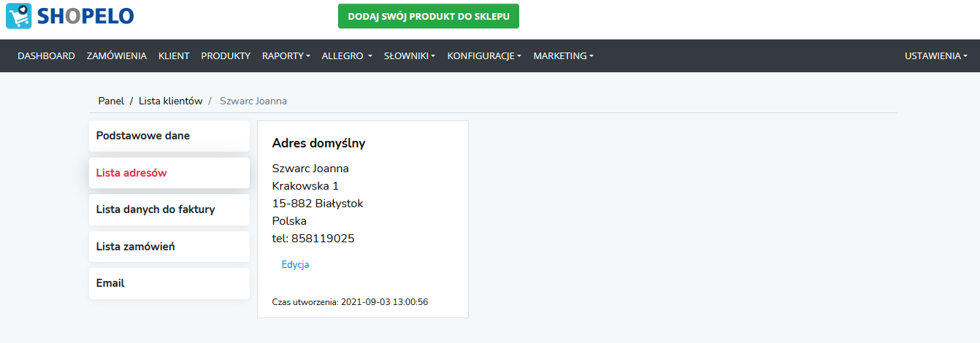The width and height of the screenshot is (980, 343).
Task: Click the Shopelo shopping cart logo icon
Action: 19,16
